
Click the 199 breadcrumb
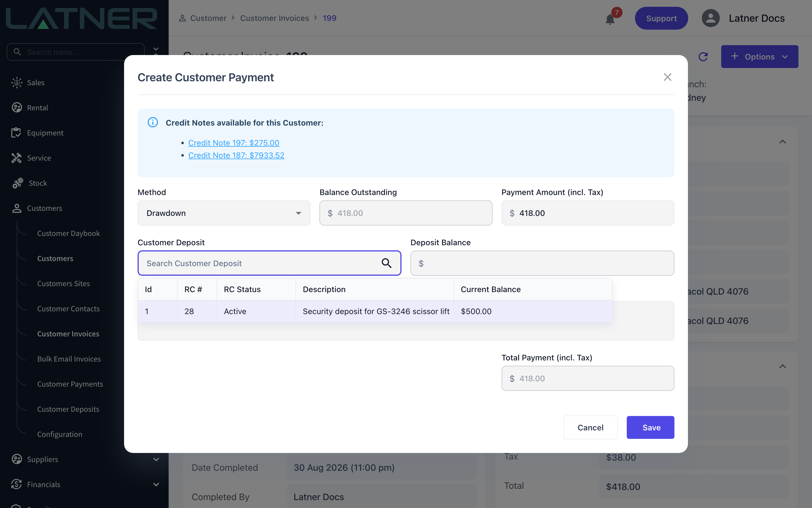(x=329, y=18)
